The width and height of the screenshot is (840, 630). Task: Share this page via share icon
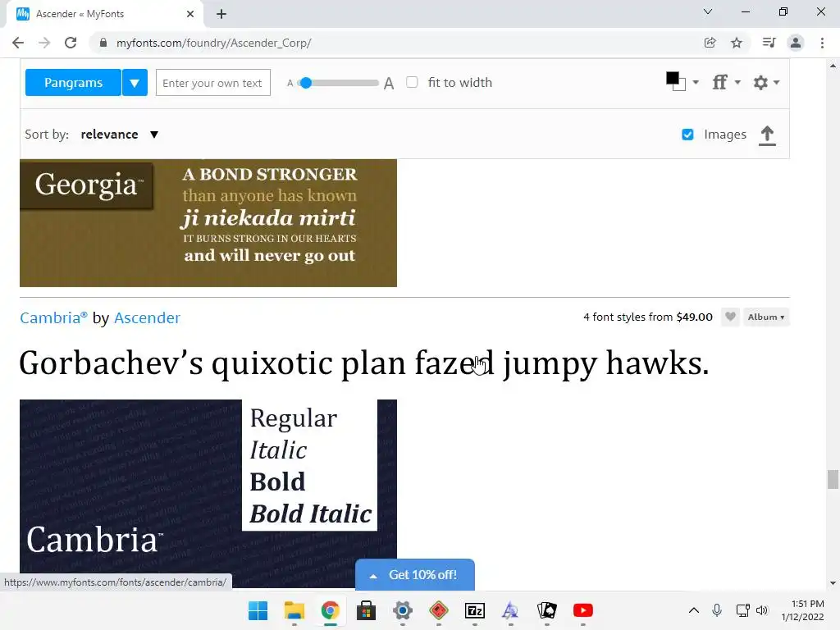coord(710,43)
